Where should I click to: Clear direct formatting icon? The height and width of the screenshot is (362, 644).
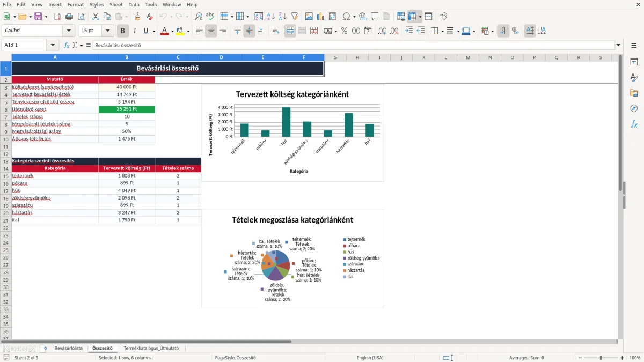click(150, 17)
